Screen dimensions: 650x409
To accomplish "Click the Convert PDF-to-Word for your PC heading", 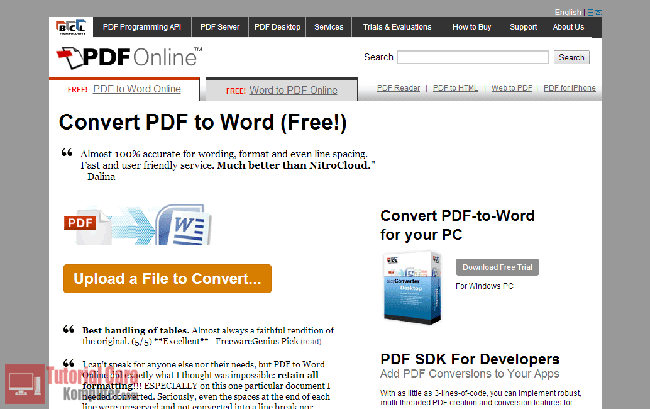I will coord(457,225).
